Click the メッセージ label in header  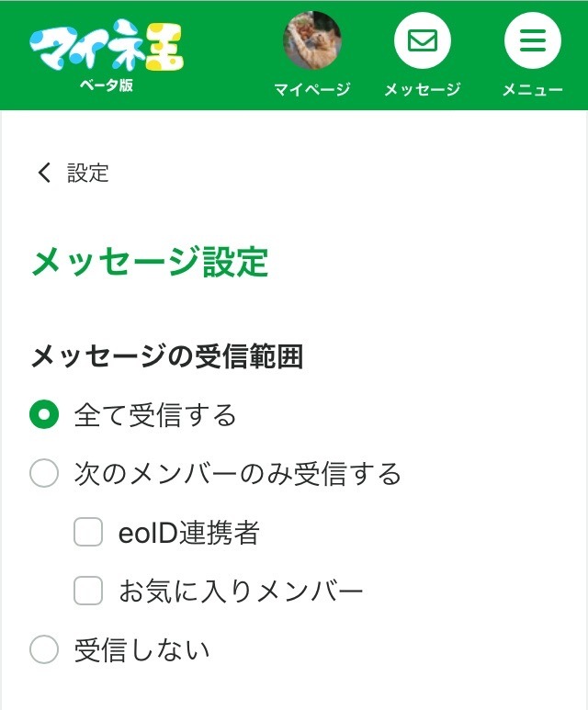(422, 90)
